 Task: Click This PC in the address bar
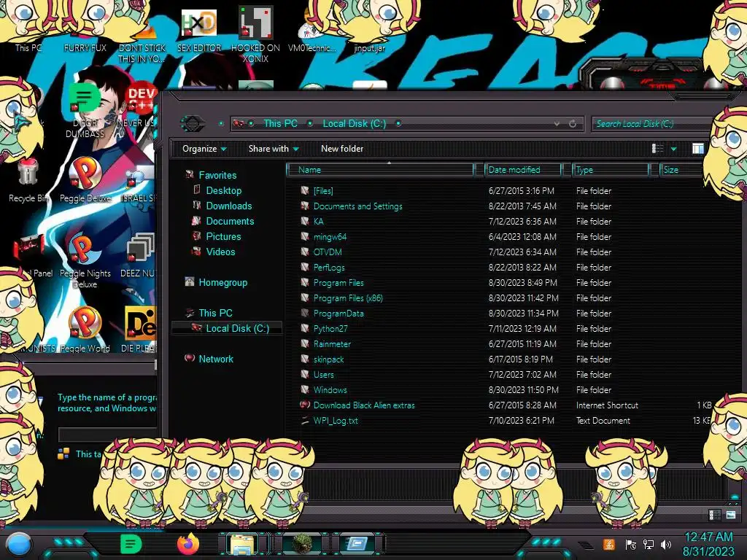280,124
